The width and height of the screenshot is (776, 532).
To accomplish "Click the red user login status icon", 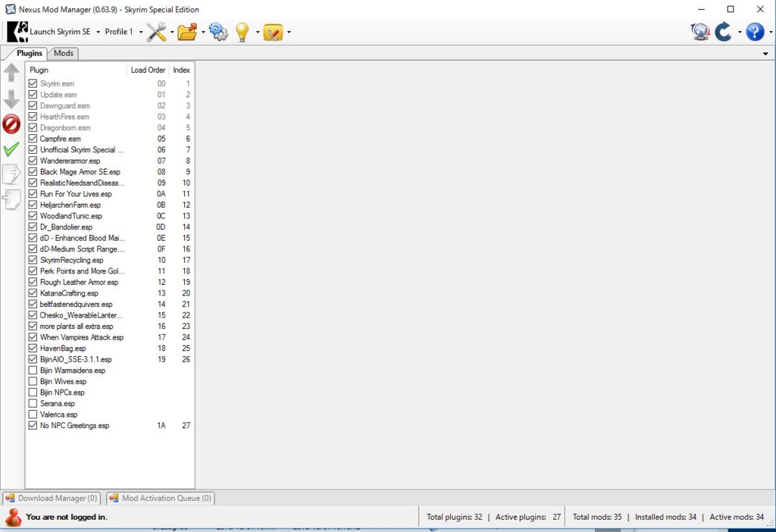I will 14,517.
